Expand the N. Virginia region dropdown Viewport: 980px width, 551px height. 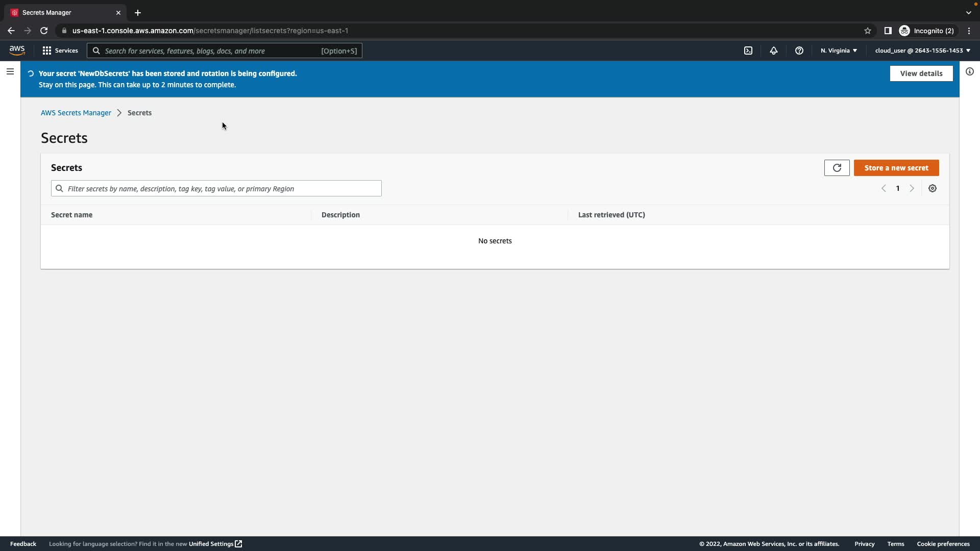[x=839, y=51]
